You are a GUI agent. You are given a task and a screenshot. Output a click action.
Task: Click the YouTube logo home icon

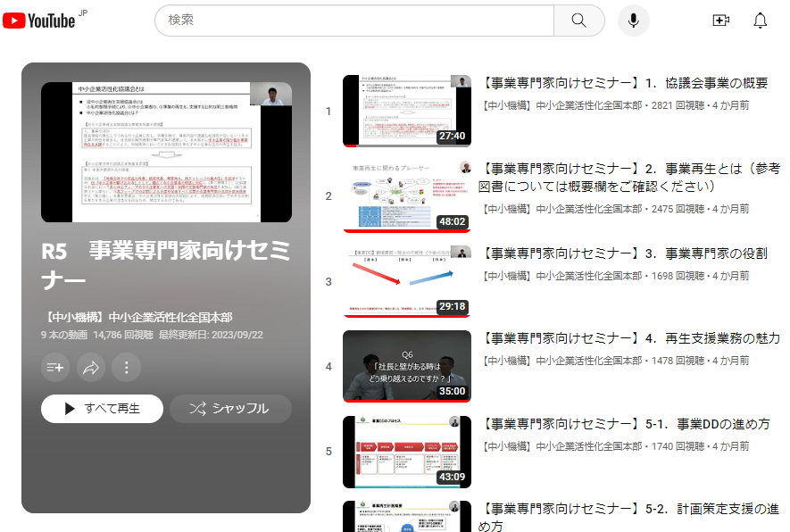(x=39, y=21)
